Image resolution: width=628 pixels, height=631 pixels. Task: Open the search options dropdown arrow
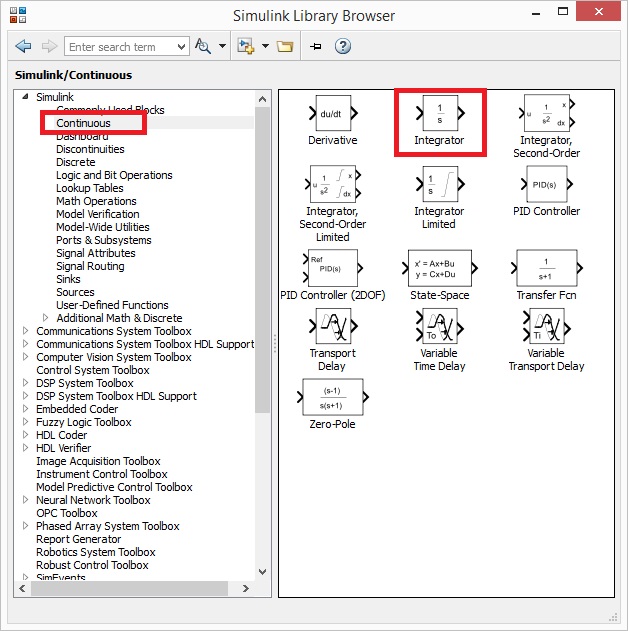point(222,46)
